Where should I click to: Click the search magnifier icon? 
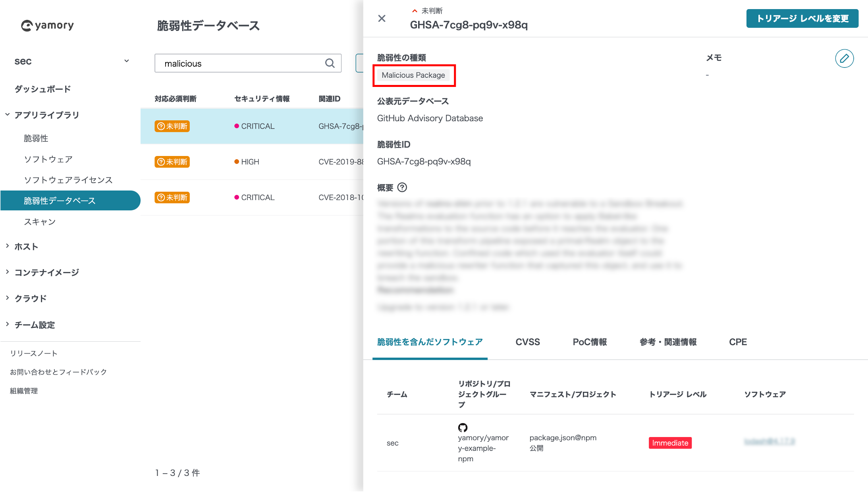pyautogui.click(x=330, y=63)
